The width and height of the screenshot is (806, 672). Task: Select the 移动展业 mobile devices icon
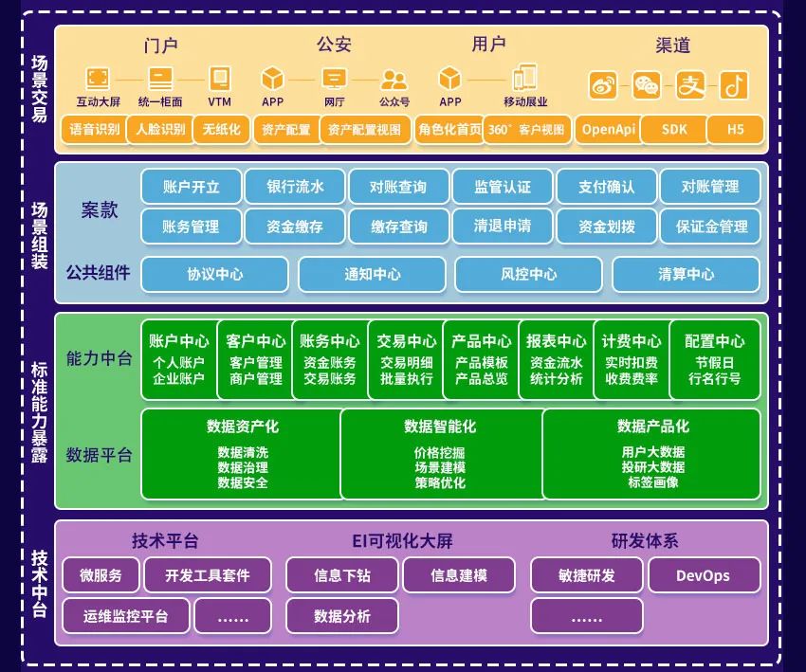pyautogui.click(x=524, y=79)
